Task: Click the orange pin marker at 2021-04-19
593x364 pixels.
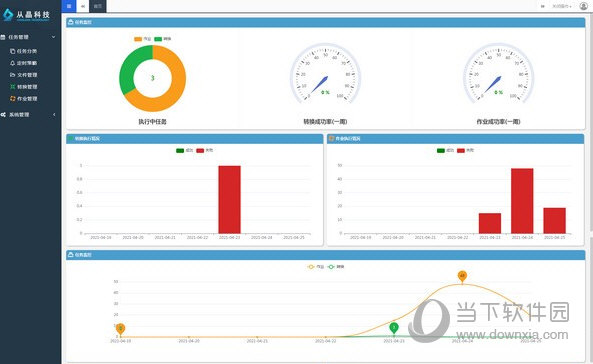Action: 120,328
